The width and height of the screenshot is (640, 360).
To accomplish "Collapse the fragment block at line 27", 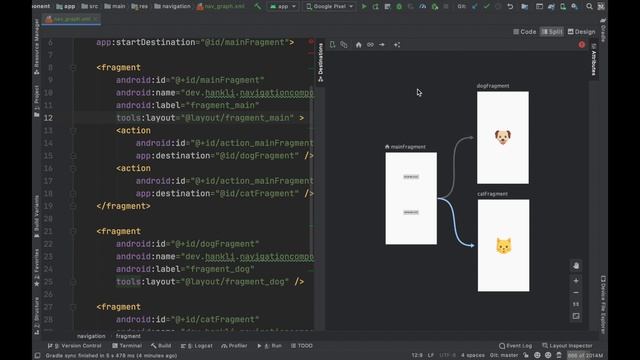I will [73, 307].
